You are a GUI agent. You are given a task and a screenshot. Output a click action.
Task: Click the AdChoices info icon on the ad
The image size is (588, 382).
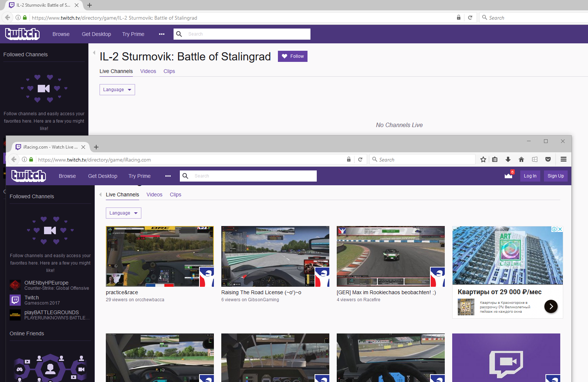554,229
